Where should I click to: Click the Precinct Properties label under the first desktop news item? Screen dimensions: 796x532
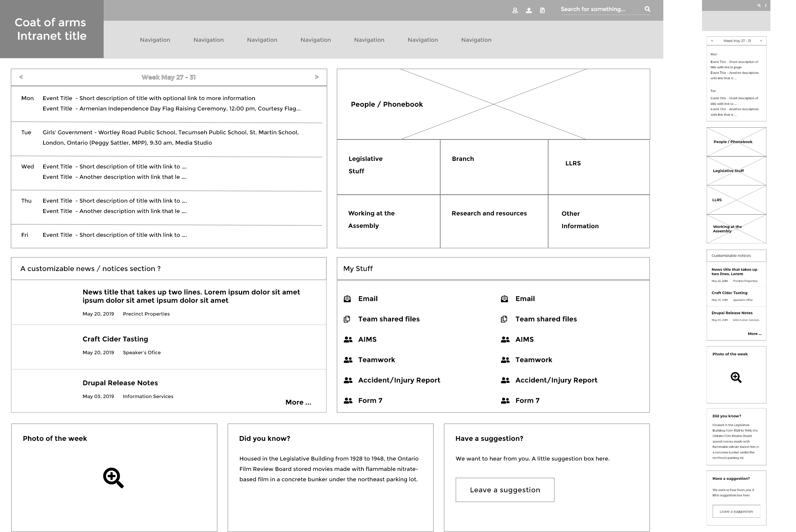[146, 314]
